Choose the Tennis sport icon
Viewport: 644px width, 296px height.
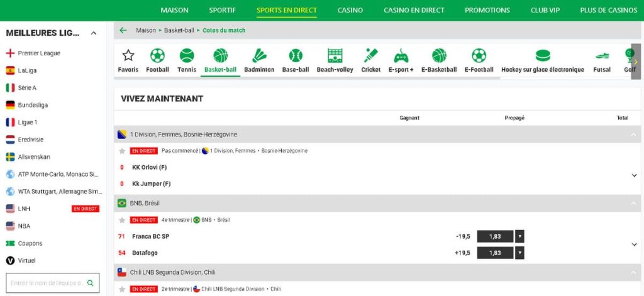187,55
